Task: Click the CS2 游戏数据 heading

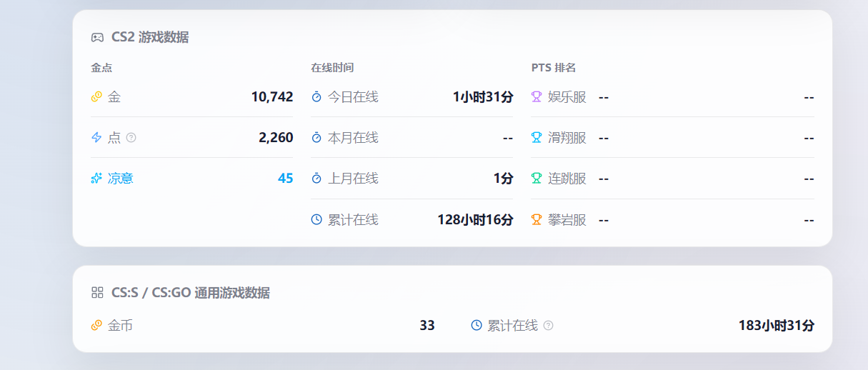Action: pyautogui.click(x=150, y=37)
